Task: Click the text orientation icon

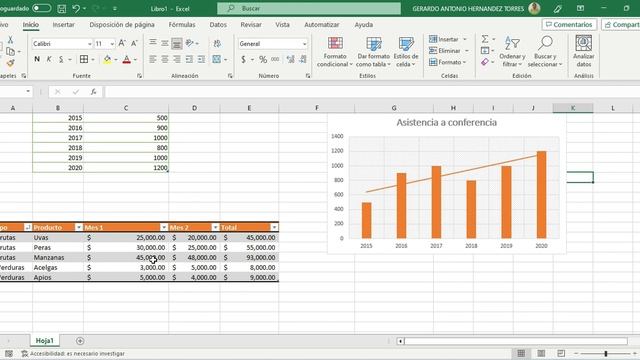Action: tap(190, 43)
